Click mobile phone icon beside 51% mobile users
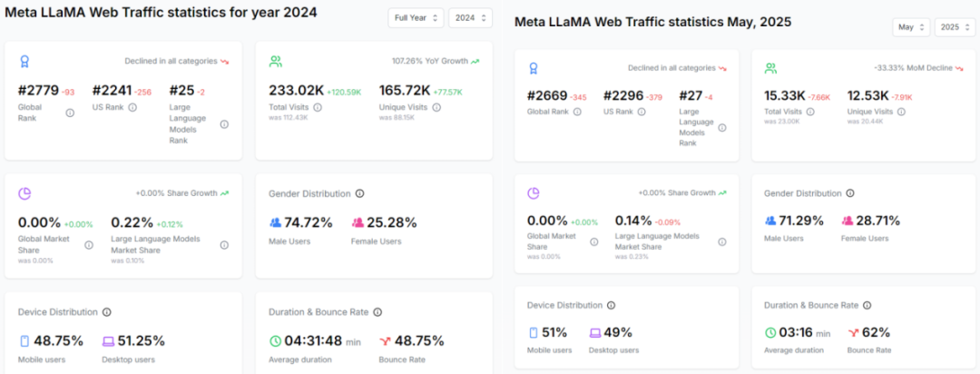980x374 pixels. [x=532, y=333]
